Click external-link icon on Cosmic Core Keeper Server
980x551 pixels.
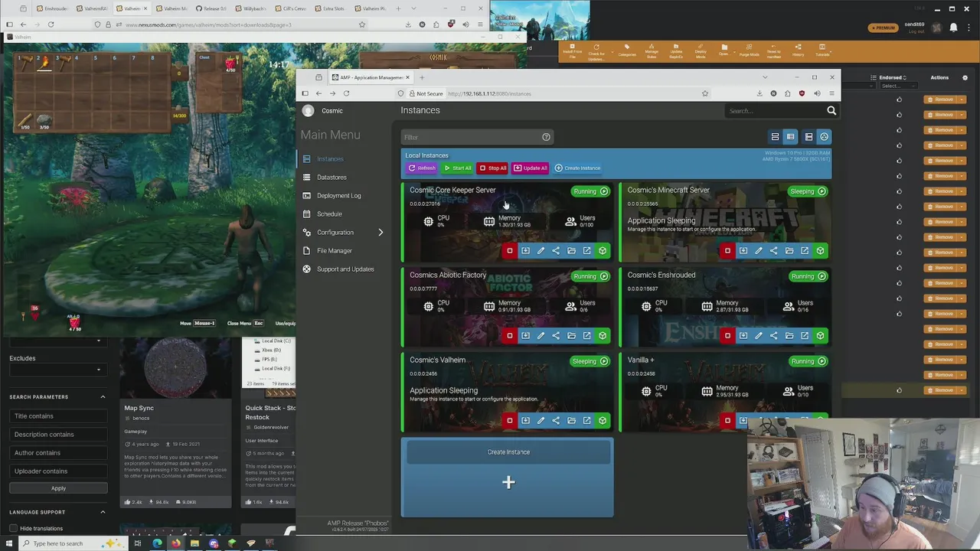coord(587,251)
